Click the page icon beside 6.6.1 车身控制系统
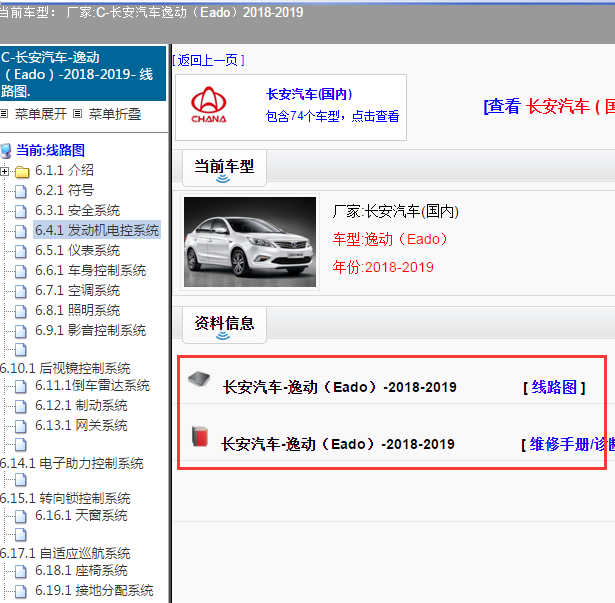Viewport: 615px width, 603px height. pos(20,271)
